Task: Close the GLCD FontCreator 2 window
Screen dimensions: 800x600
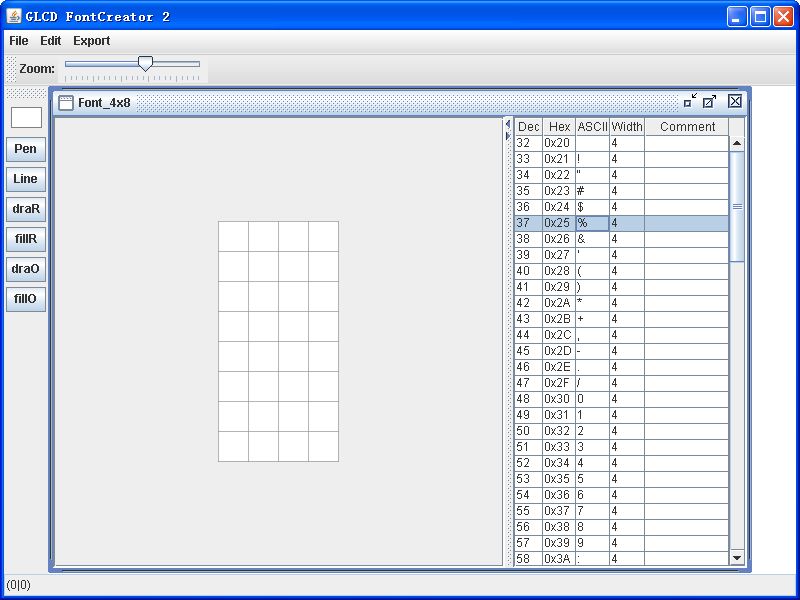Action: pos(783,17)
